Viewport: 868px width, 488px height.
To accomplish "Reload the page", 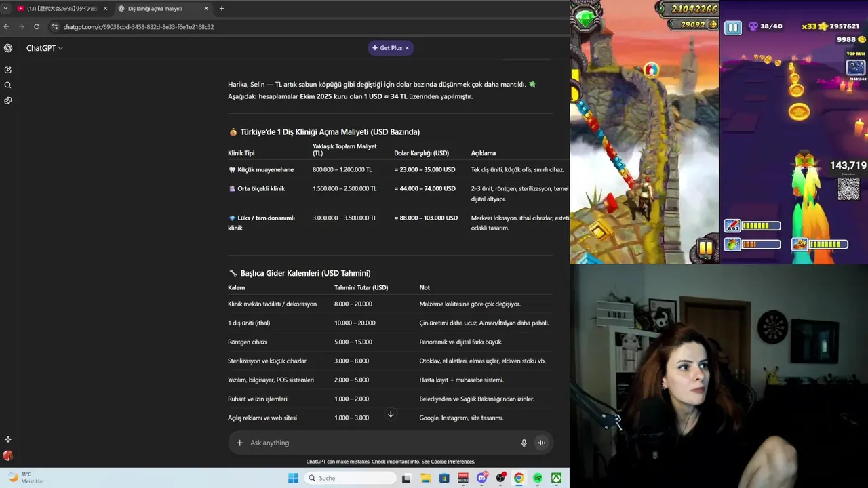I will 37,27.
